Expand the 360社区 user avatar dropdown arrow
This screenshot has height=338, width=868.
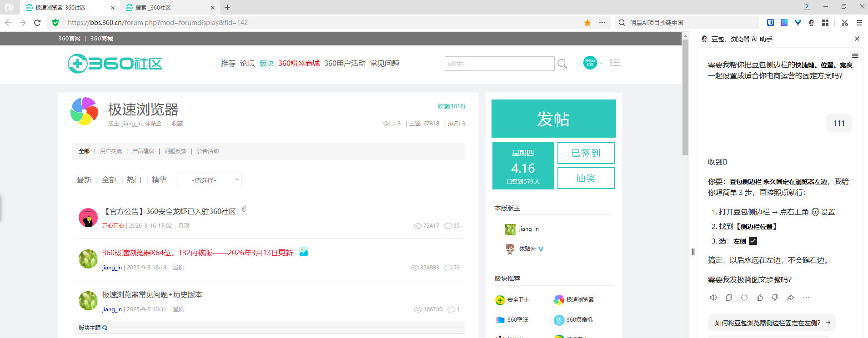coord(601,63)
